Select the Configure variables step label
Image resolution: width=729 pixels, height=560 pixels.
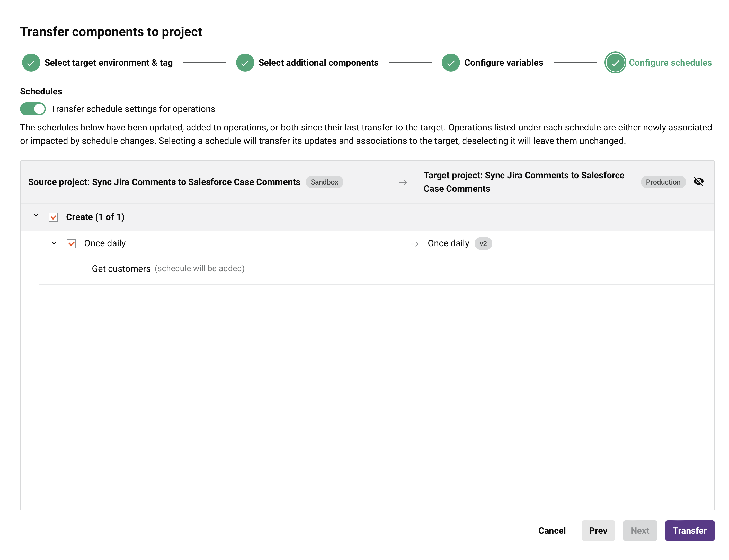tap(504, 62)
